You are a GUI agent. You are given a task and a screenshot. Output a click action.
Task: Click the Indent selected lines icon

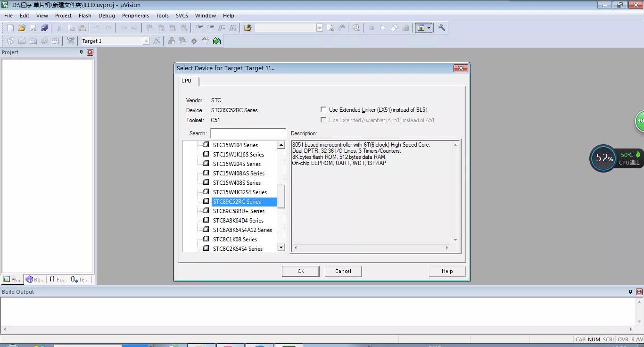click(x=199, y=28)
